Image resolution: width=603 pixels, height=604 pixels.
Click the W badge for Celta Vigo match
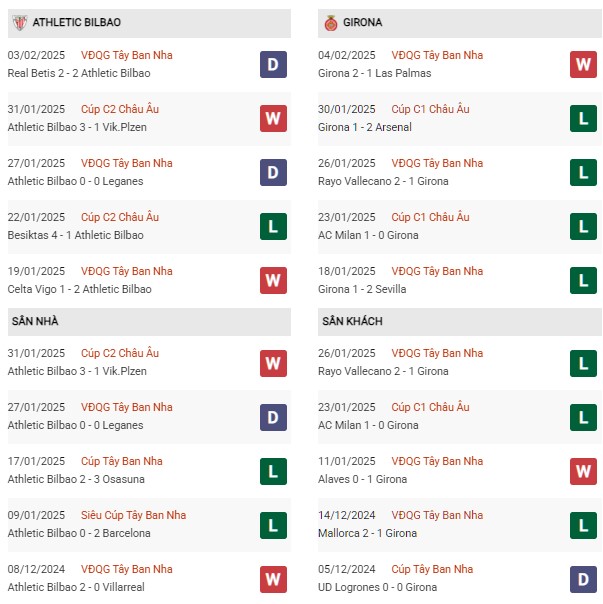(273, 280)
